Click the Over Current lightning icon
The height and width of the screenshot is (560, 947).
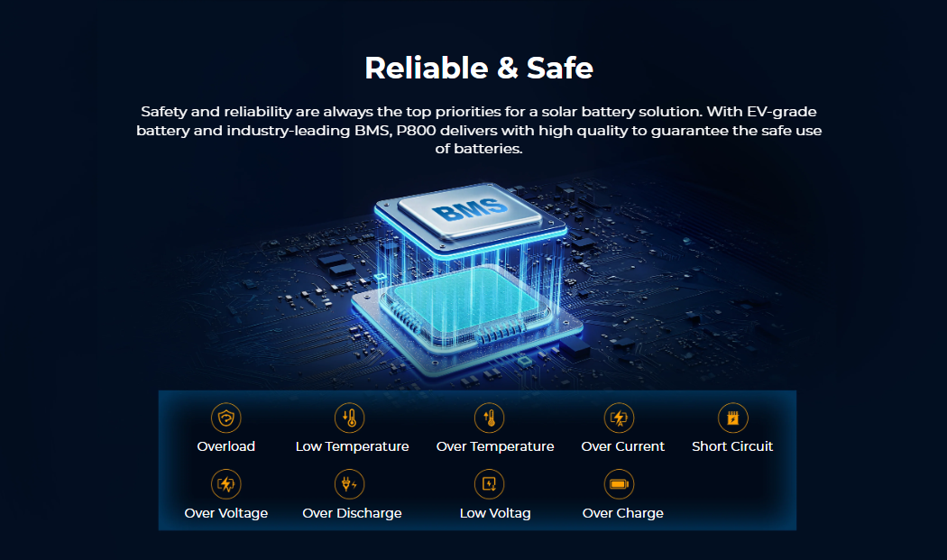pyautogui.click(x=619, y=418)
